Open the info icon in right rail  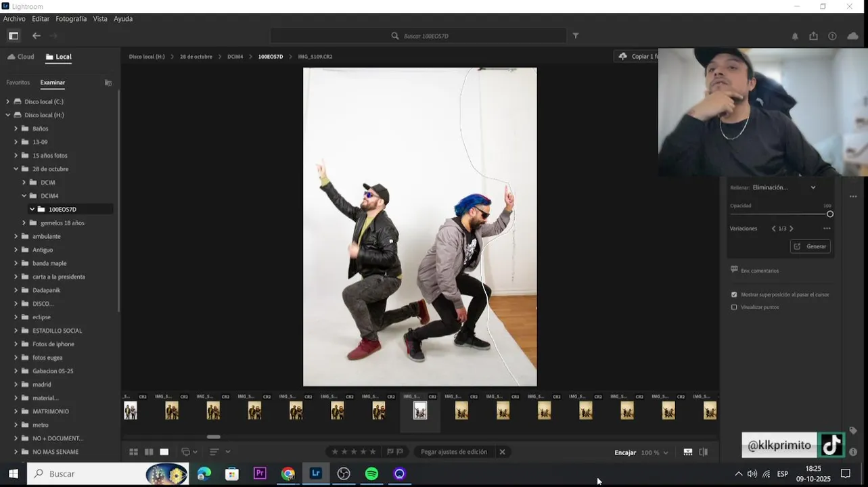tap(852, 452)
